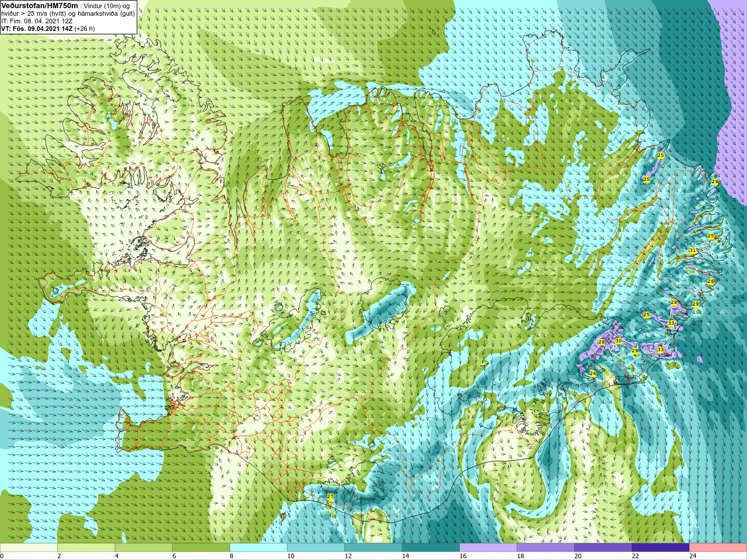Click the legend tick label '14'

click(x=406, y=556)
